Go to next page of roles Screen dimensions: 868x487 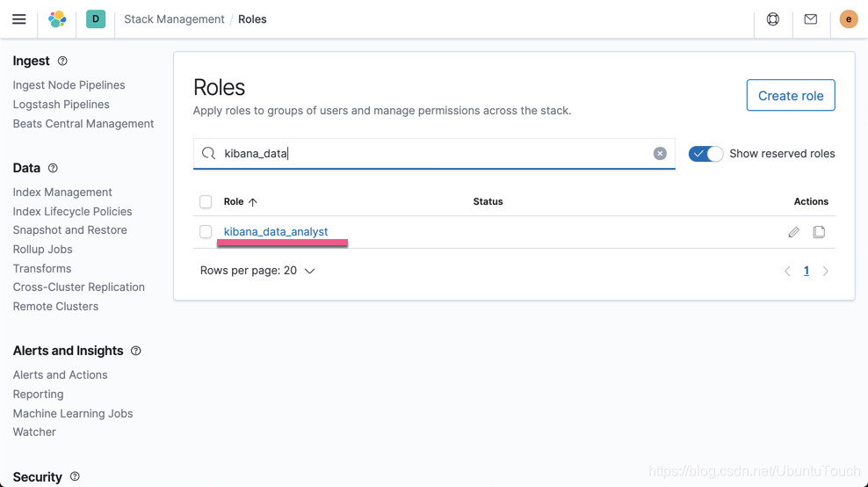pyautogui.click(x=825, y=271)
